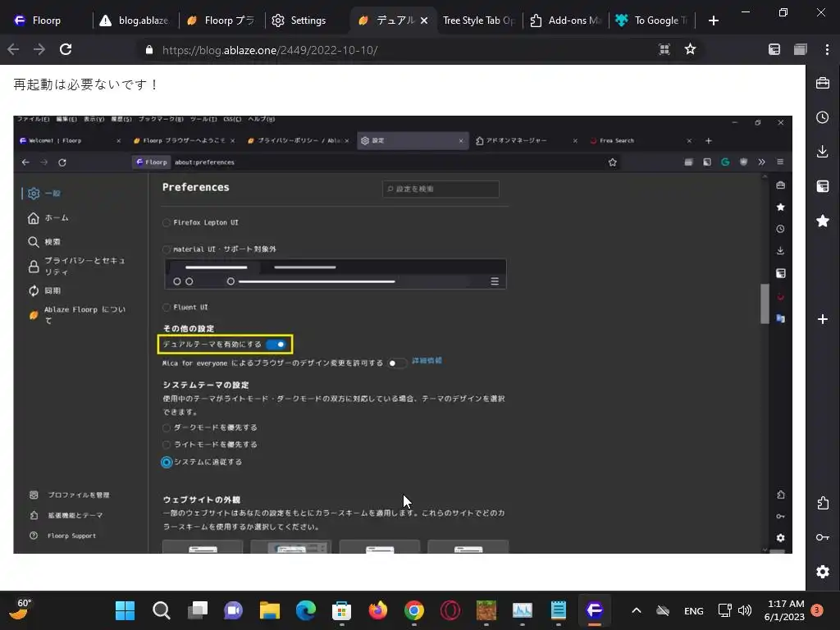Open the downloads panel in the browser sidebar
The height and width of the screenshot is (630, 840).
coord(822,152)
